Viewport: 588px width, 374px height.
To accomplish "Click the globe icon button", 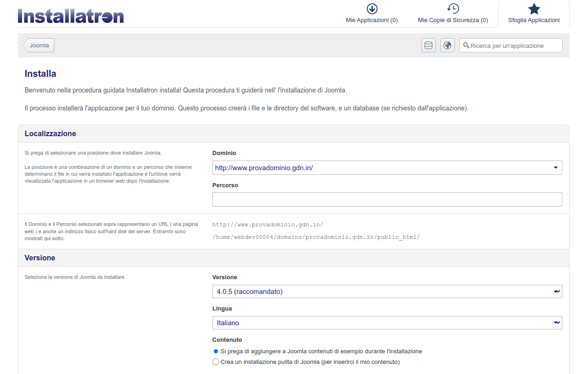I will click(x=447, y=45).
